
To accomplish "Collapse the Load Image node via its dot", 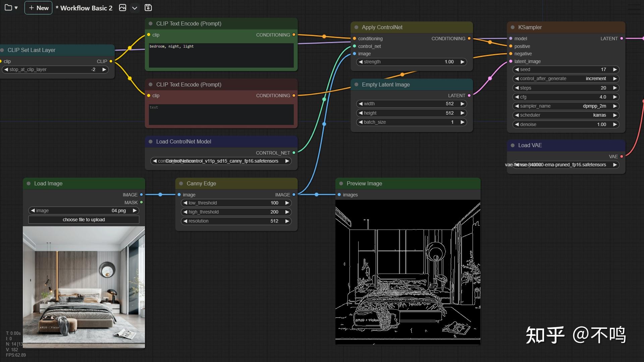I will pyautogui.click(x=29, y=184).
